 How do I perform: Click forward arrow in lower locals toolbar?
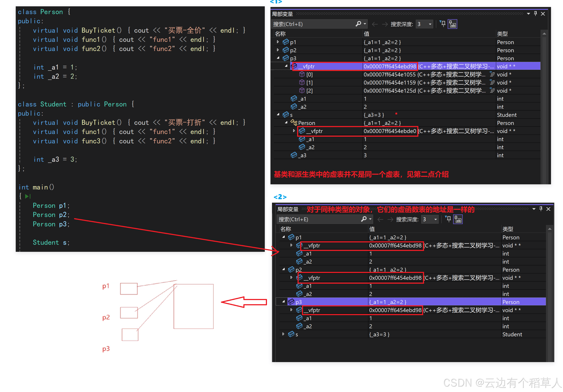point(390,219)
